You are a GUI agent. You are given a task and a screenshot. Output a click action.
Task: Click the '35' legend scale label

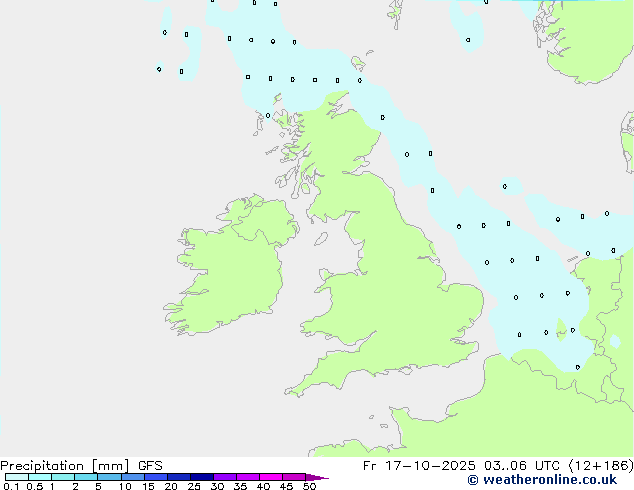coord(240,486)
